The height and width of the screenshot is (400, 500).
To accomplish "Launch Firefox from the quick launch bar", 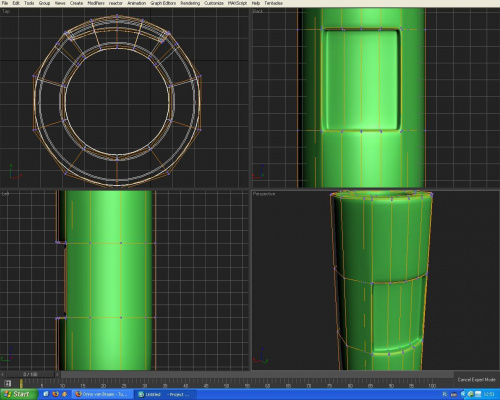I will pos(56,394).
